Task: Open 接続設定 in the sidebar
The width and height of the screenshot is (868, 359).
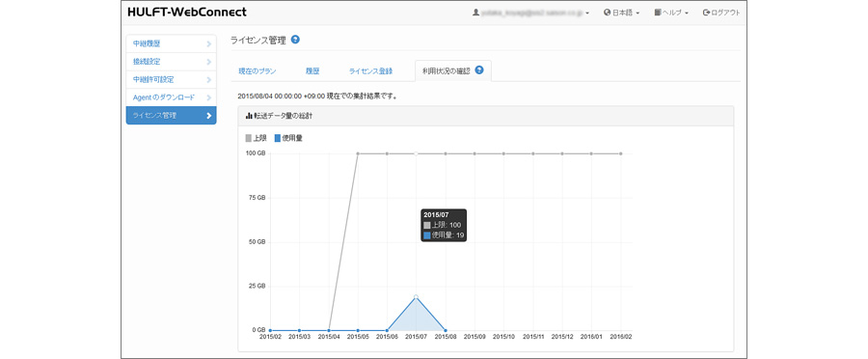Action: (171, 62)
